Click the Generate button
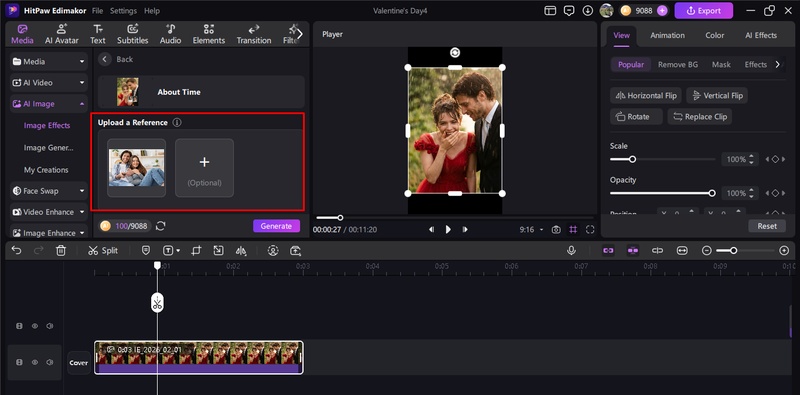The width and height of the screenshot is (800, 395). point(276,226)
